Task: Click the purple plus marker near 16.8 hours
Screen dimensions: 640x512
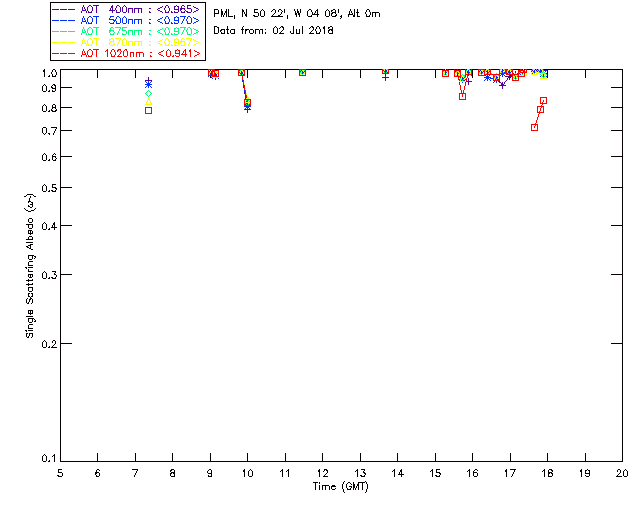Action: click(502, 85)
